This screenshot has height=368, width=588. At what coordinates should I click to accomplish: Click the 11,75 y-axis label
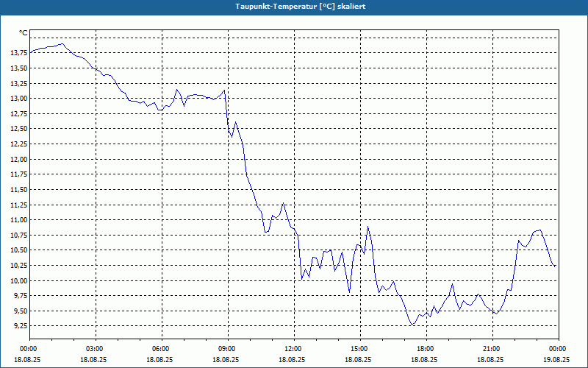pyautogui.click(x=19, y=174)
